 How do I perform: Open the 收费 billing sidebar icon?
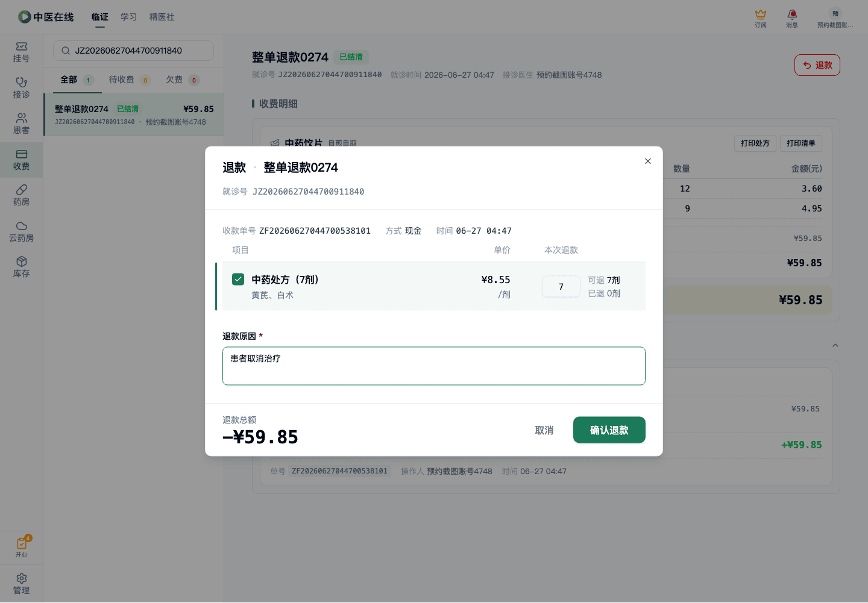point(21,160)
